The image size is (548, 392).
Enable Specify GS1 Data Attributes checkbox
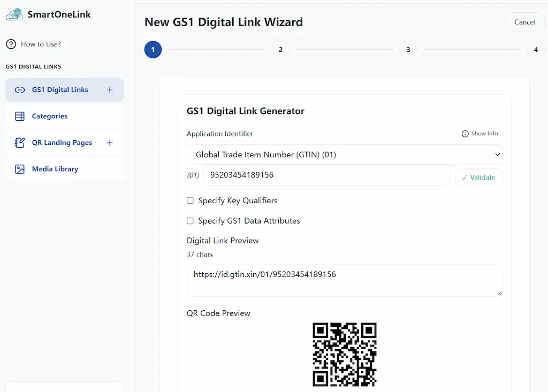pos(190,221)
